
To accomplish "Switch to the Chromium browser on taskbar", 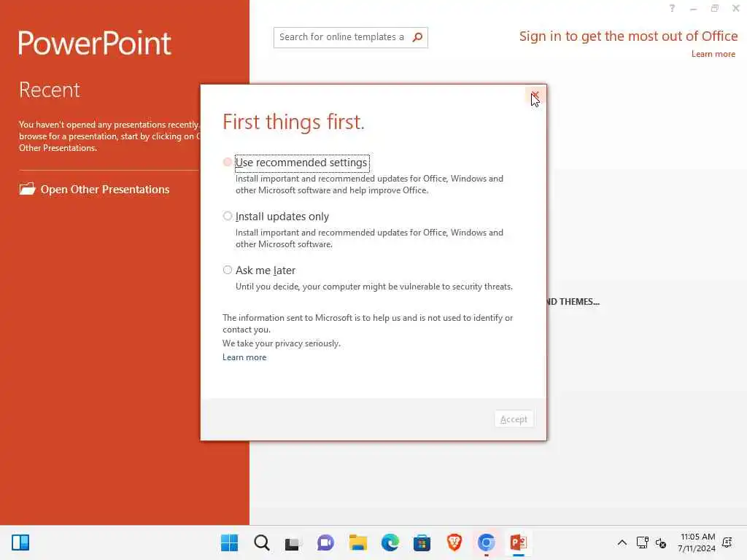I will (x=486, y=542).
